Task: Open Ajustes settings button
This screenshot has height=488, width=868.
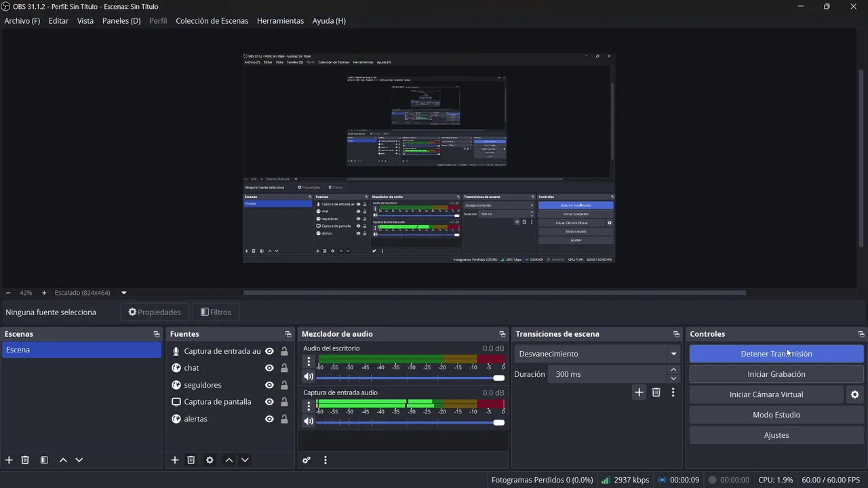Action: (x=776, y=435)
